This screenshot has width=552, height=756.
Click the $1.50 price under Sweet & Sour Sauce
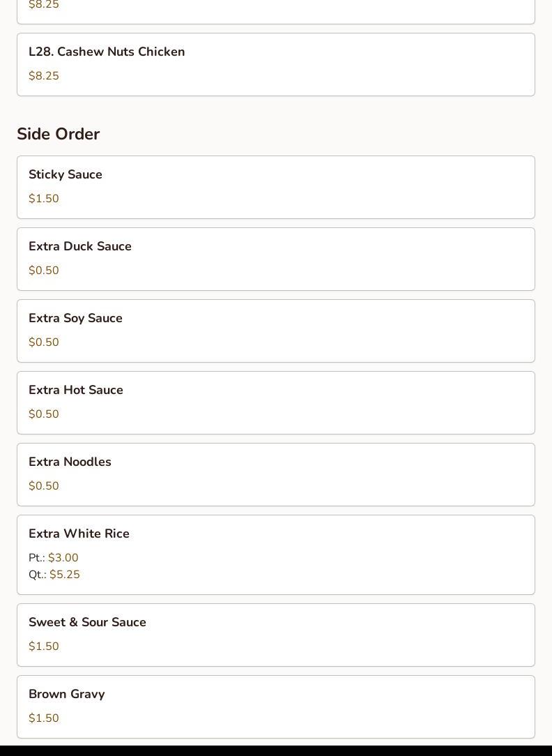tap(44, 647)
